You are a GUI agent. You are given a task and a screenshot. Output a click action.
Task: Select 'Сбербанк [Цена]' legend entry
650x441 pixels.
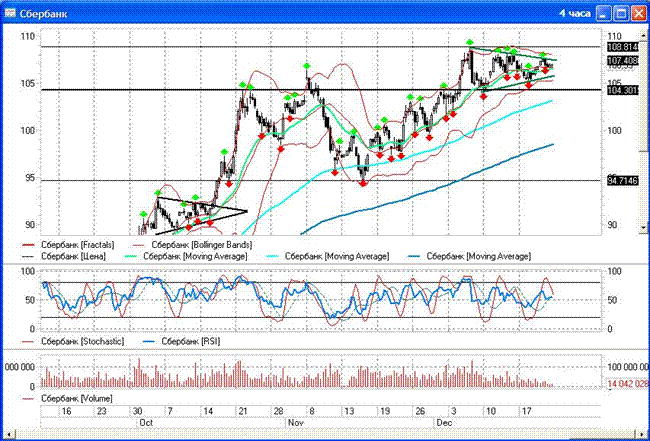(x=63, y=256)
